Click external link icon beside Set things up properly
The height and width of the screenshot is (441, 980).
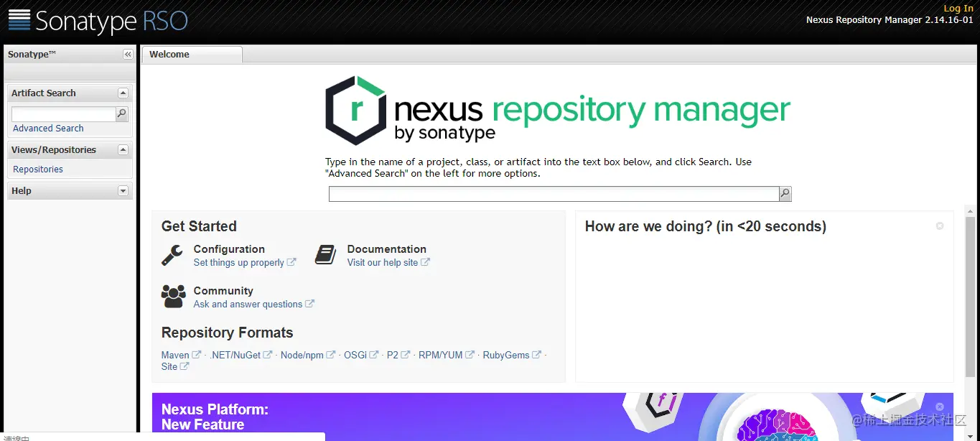click(291, 262)
